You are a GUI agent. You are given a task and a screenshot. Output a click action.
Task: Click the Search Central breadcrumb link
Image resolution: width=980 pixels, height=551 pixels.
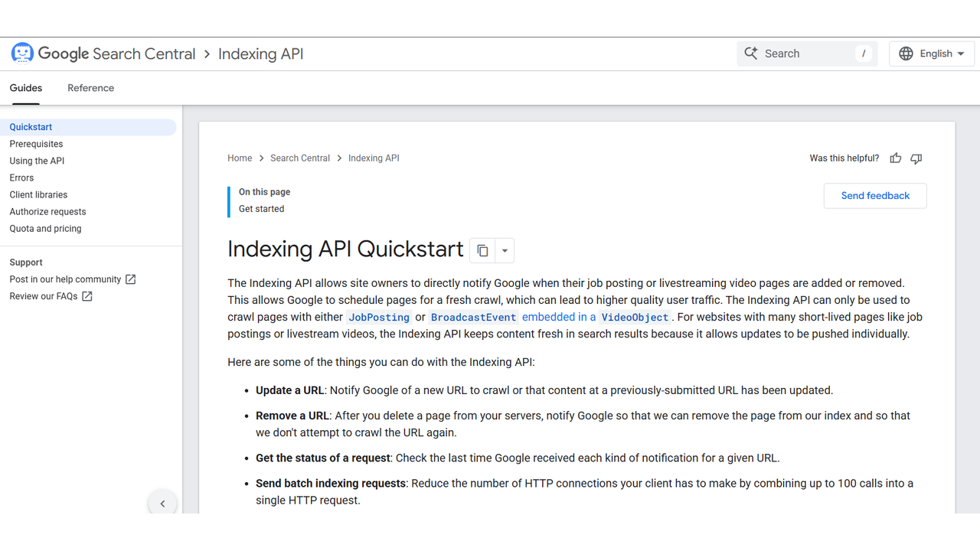click(300, 158)
